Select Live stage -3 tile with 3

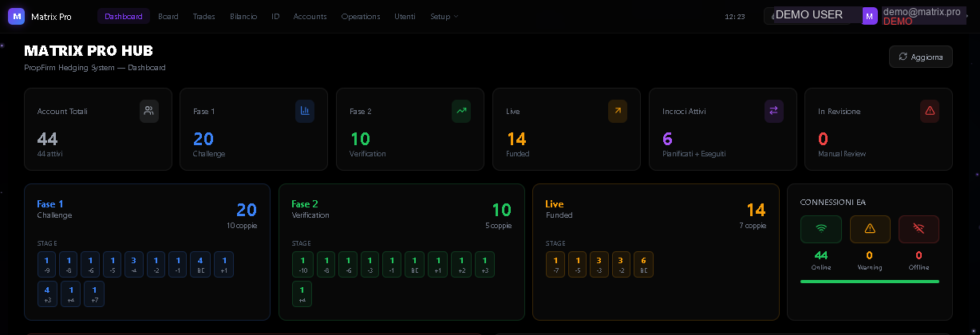pos(599,265)
